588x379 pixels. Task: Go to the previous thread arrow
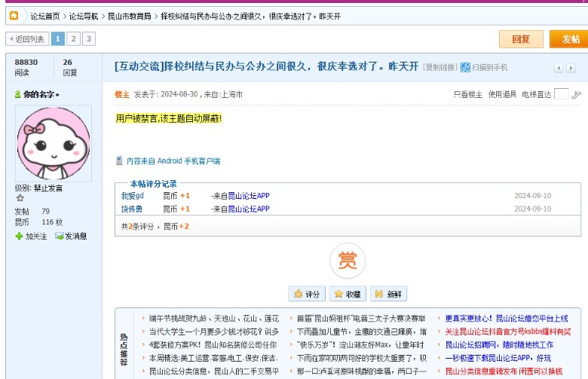point(559,68)
